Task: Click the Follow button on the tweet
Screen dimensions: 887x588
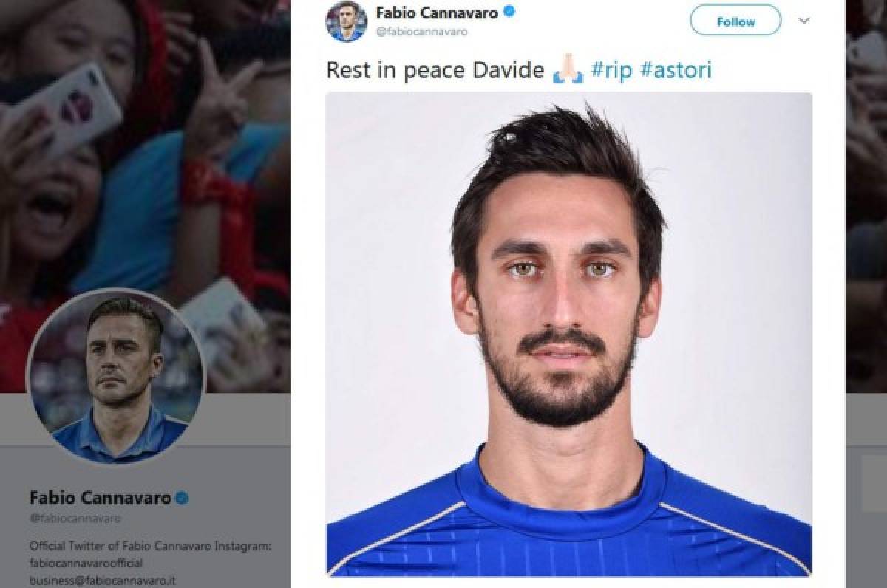Action: [735, 21]
